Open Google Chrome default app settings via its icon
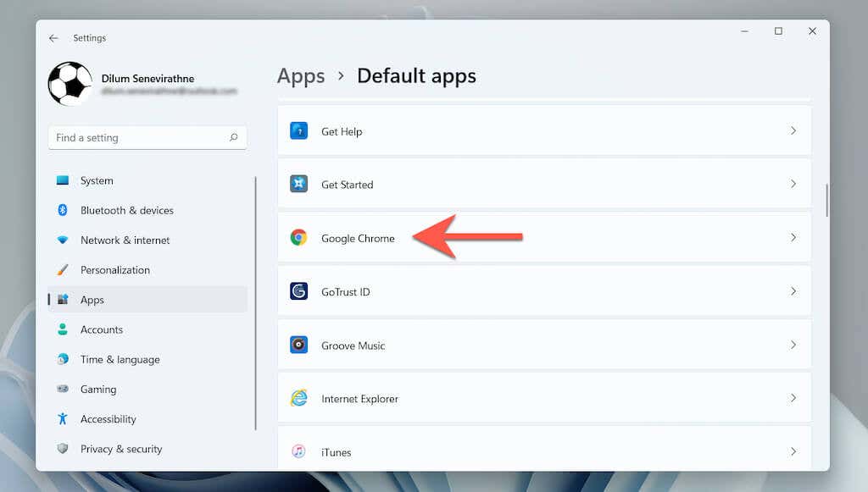The image size is (868, 492). (298, 238)
